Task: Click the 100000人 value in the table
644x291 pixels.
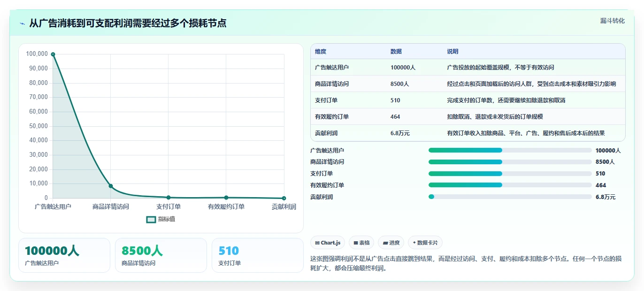Action: (403, 68)
